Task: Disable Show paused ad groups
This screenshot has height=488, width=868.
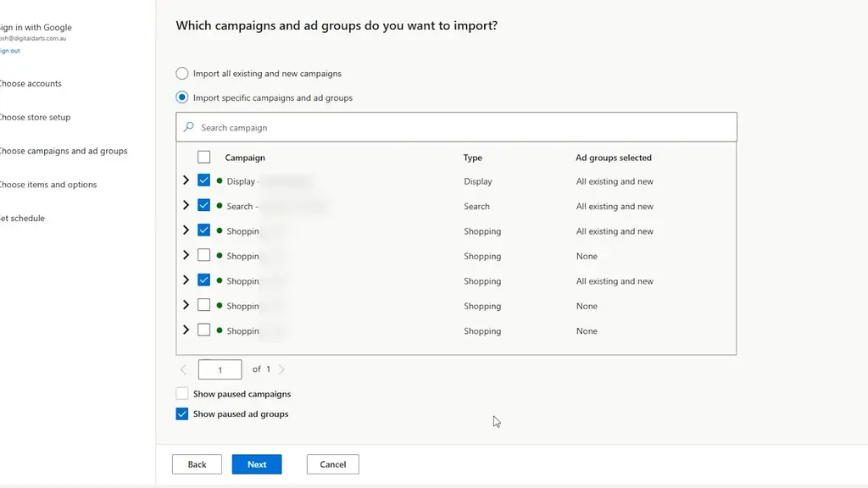Action: [x=181, y=413]
